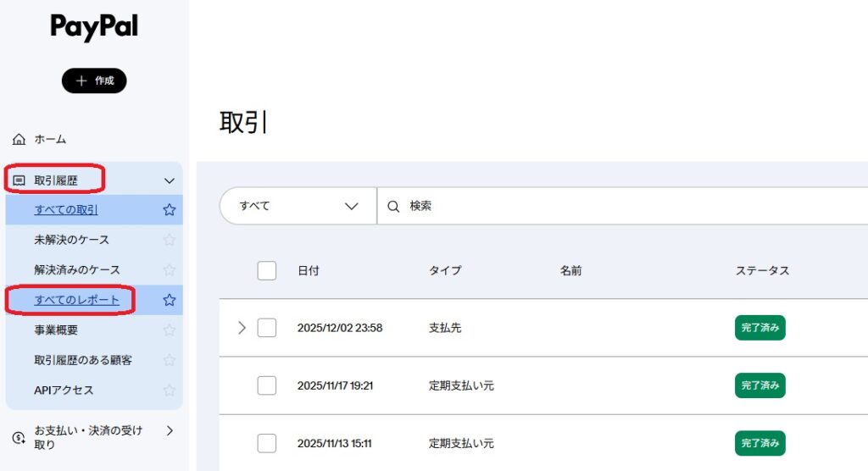The image size is (868, 471).
Task: Toggle the select-all checkbox in table header
Action: coord(267,270)
